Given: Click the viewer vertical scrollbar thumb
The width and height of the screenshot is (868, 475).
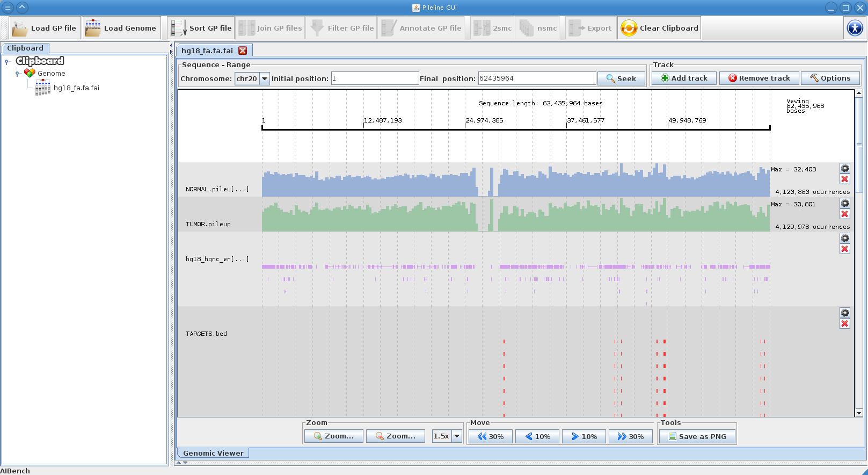Looking at the screenshot, I should 859,145.
